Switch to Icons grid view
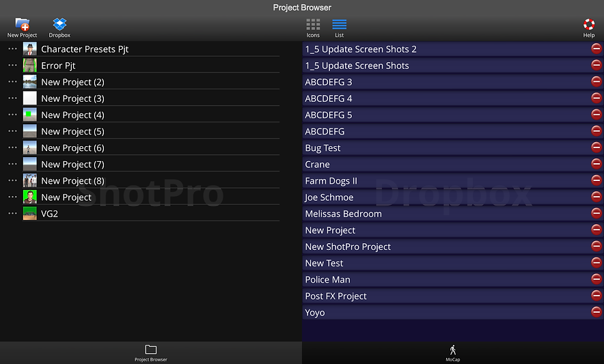 point(313,28)
